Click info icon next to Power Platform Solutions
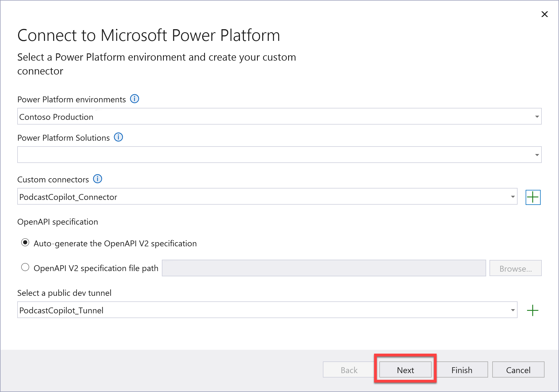559x392 pixels. coord(118,137)
